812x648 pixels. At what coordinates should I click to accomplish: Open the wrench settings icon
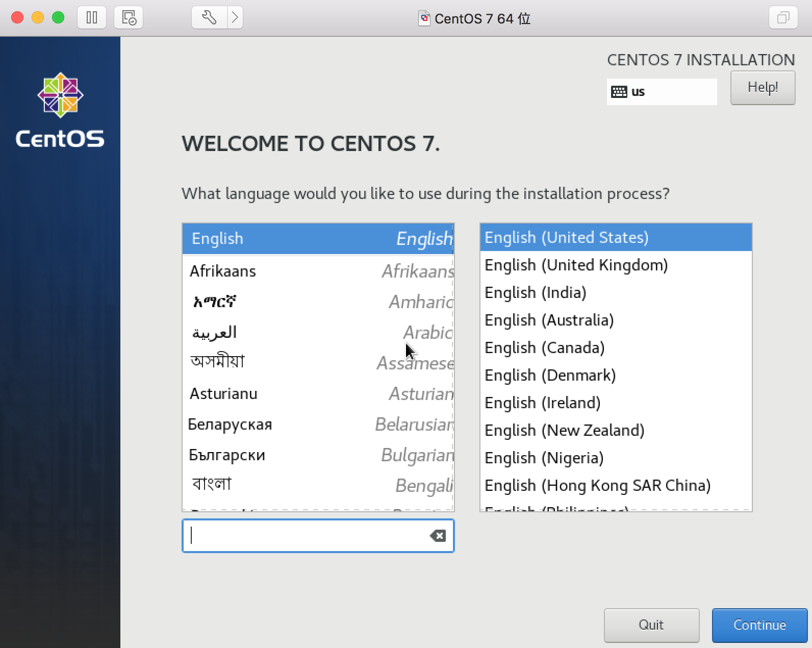tap(209, 18)
